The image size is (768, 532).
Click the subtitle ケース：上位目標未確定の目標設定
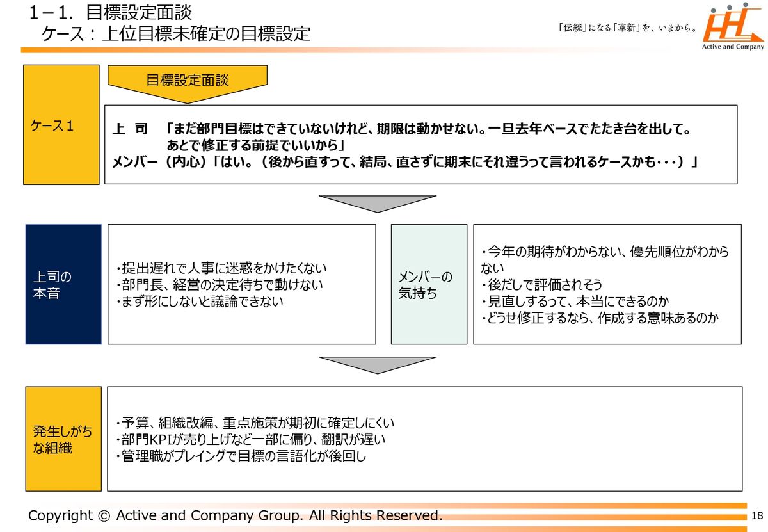point(176,33)
